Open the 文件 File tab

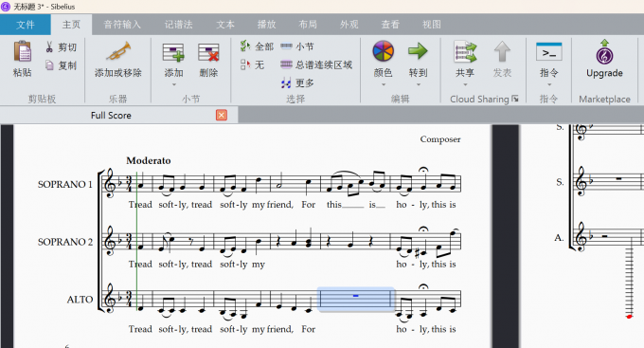(25, 25)
